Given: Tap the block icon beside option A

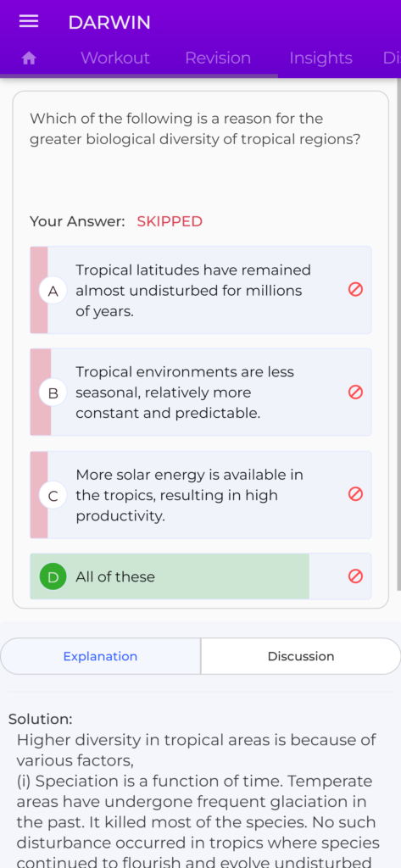Looking at the screenshot, I should tap(355, 290).
